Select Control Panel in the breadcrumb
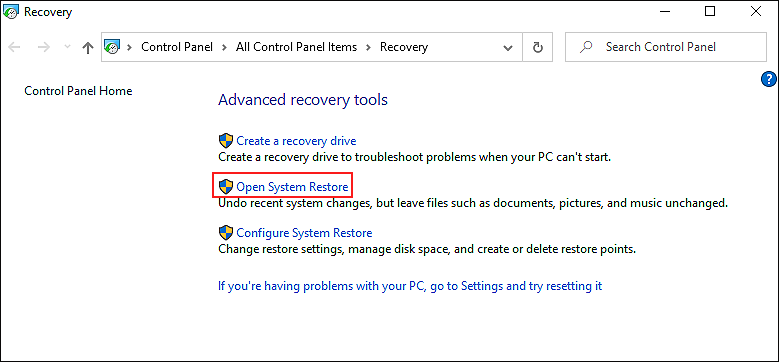 (x=177, y=47)
